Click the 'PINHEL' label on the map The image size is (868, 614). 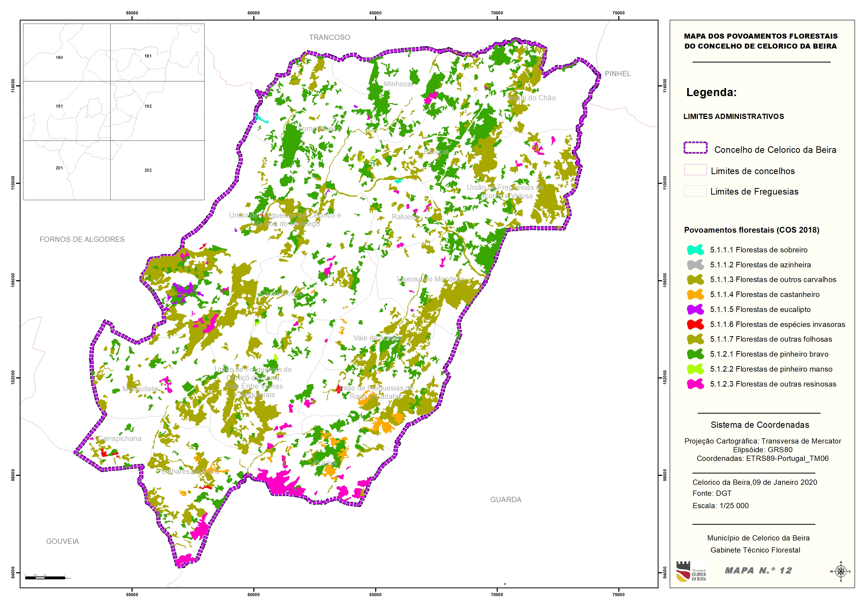[617, 74]
